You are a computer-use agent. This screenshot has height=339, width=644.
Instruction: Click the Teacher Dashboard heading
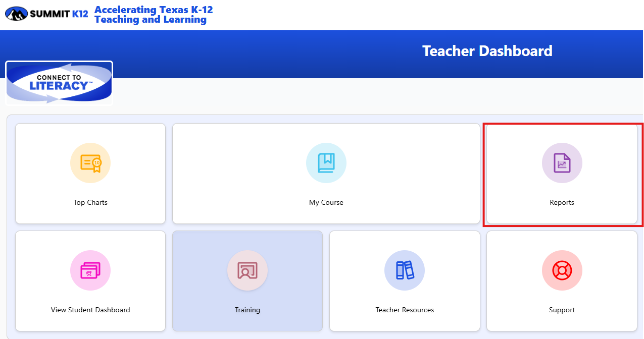coord(487,51)
